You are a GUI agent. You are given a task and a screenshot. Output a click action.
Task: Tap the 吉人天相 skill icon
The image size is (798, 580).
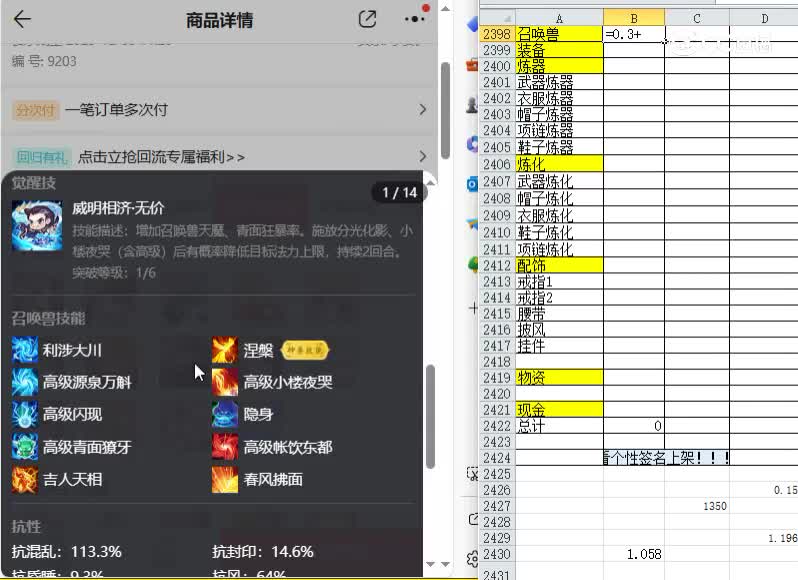[25, 479]
